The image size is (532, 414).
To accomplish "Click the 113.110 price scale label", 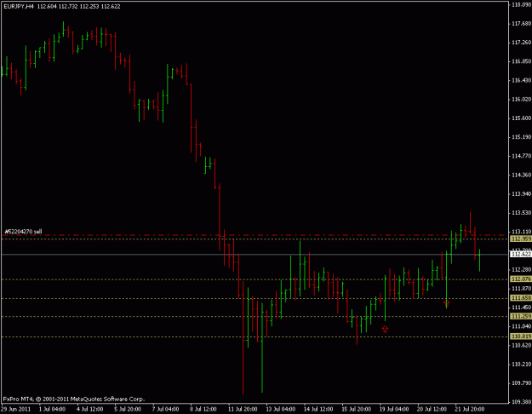I will coord(521,232).
